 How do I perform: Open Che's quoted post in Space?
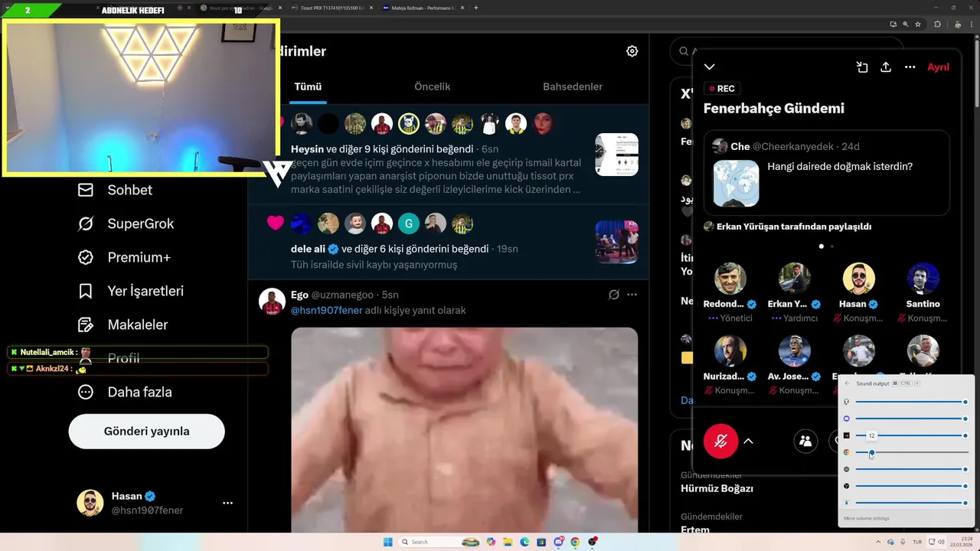(x=827, y=173)
